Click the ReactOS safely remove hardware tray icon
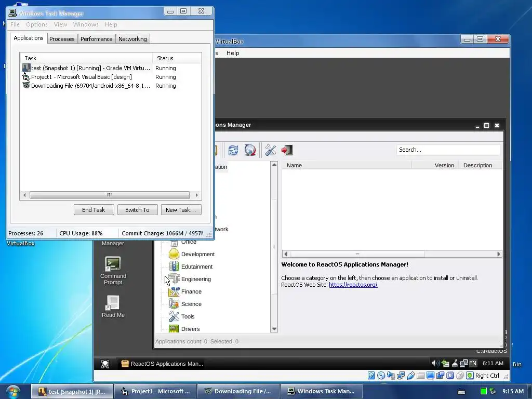Viewport: 532px width, 399px height. pos(445,364)
